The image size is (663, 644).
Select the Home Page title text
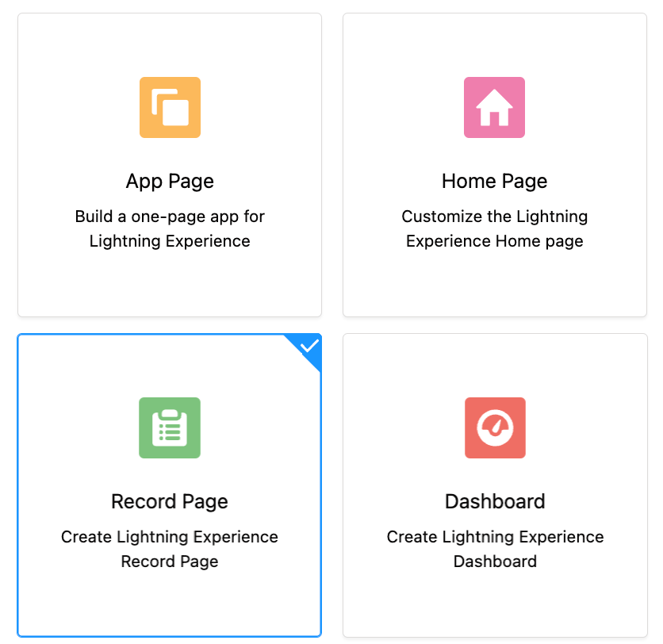pos(494,182)
